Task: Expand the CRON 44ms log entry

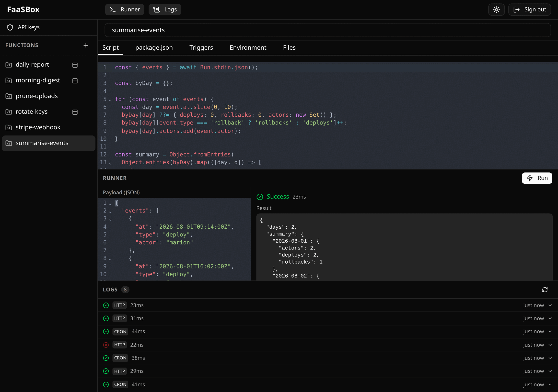Action: (x=327, y=332)
